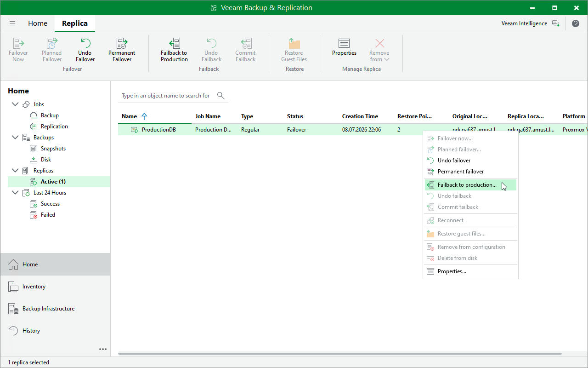Switch to the Home ribbon tab

(38, 23)
